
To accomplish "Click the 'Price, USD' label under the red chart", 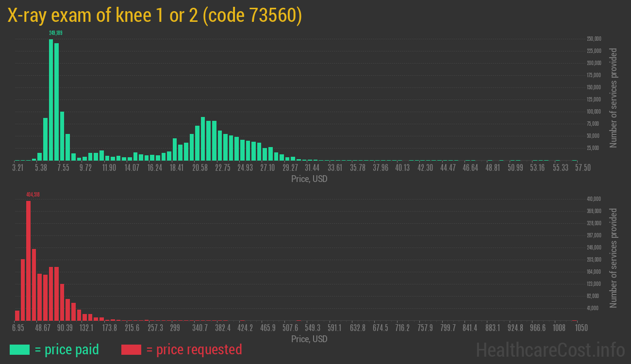I will (x=309, y=339).
